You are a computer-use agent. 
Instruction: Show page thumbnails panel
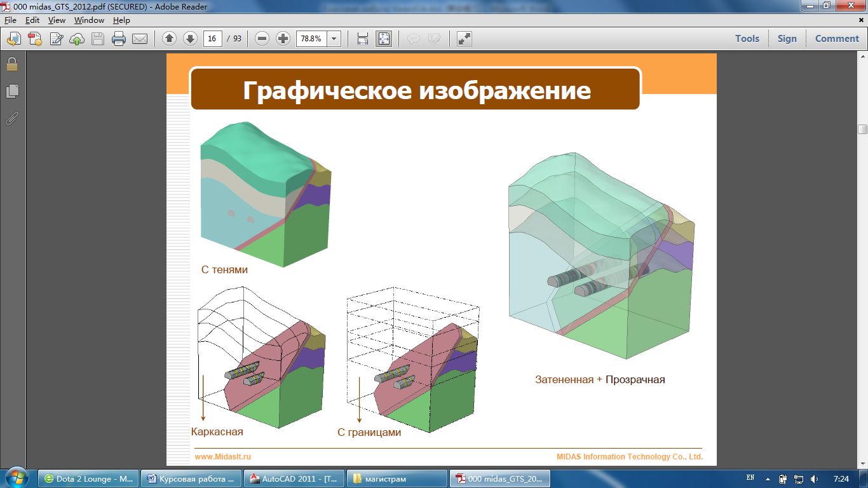[x=12, y=91]
